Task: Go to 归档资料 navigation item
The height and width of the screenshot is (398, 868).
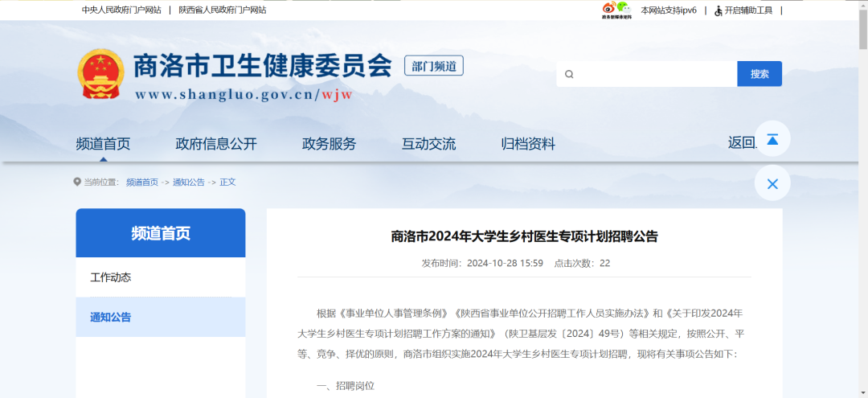Action: (528, 144)
